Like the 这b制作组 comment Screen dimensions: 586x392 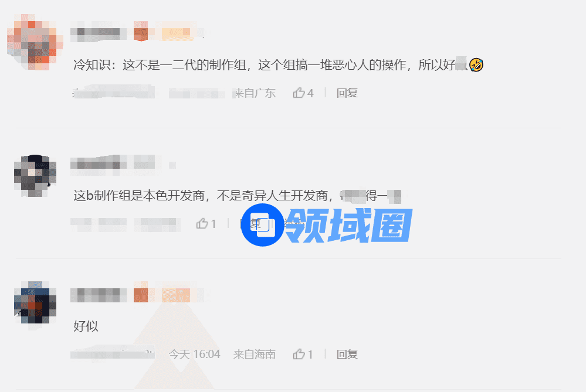206,224
